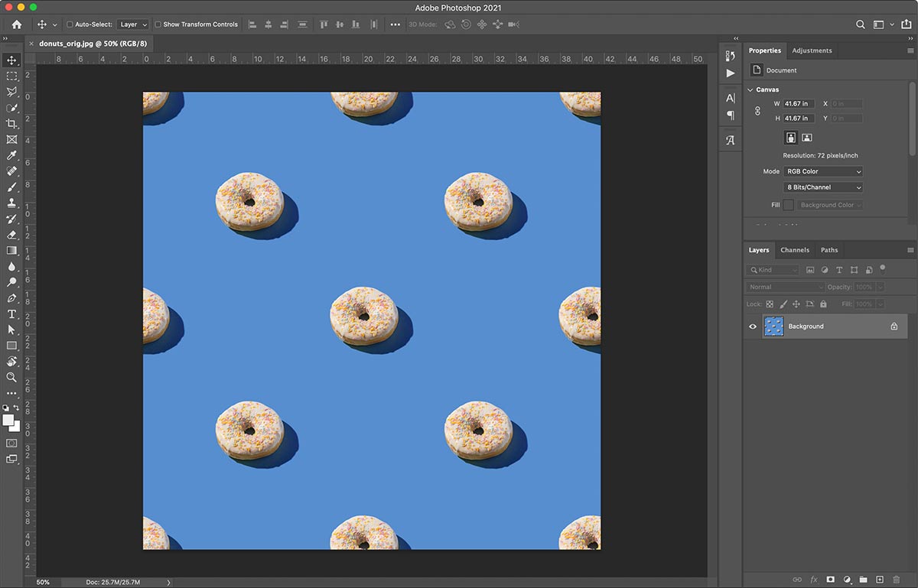This screenshot has width=918, height=588.
Task: Enable the Auto-Select checkbox
Action: pos(69,24)
